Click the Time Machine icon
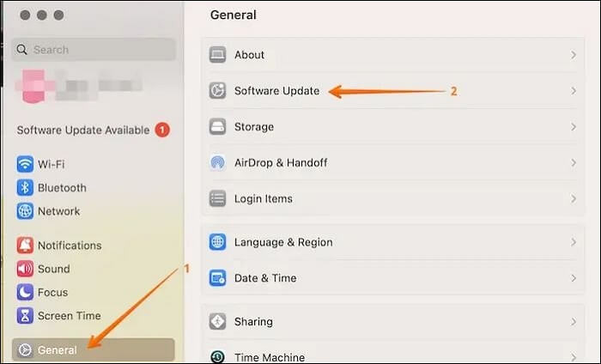This screenshot has width=601, height=364. 218,357
